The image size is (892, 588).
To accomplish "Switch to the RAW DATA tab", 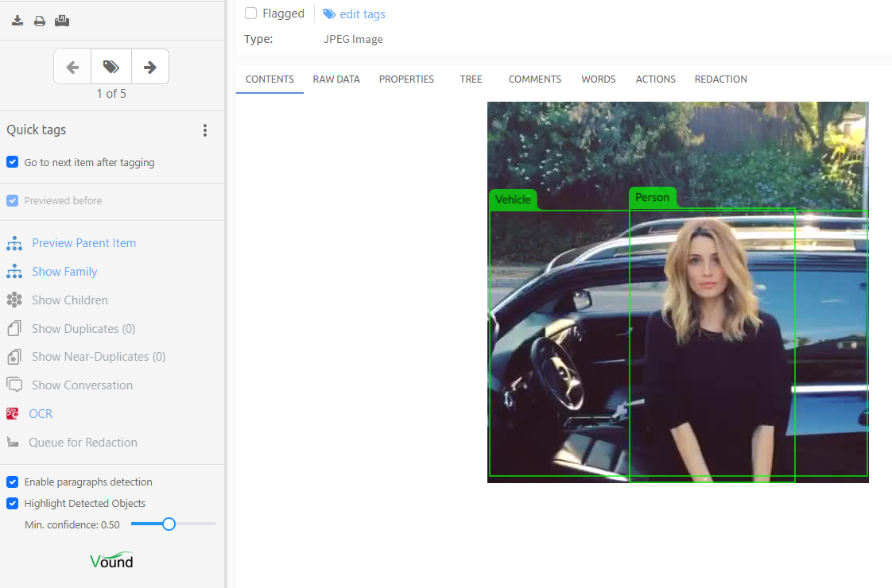I will coord(336,79).
